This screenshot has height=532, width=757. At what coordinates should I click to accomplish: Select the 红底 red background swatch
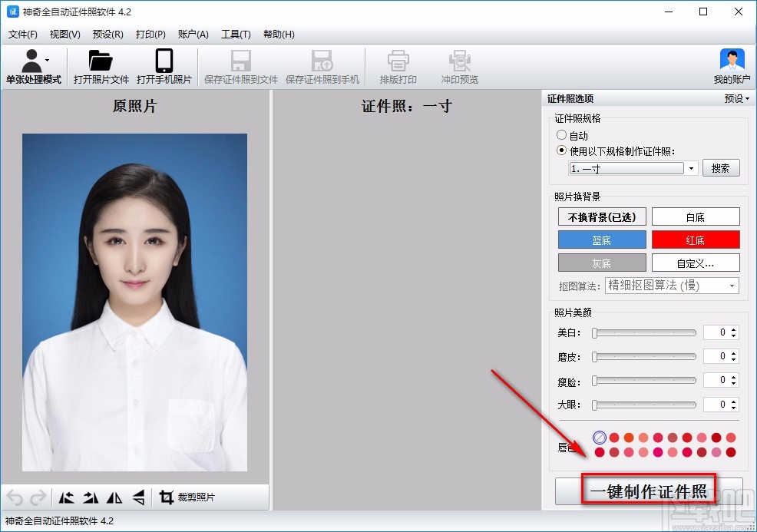696,240
